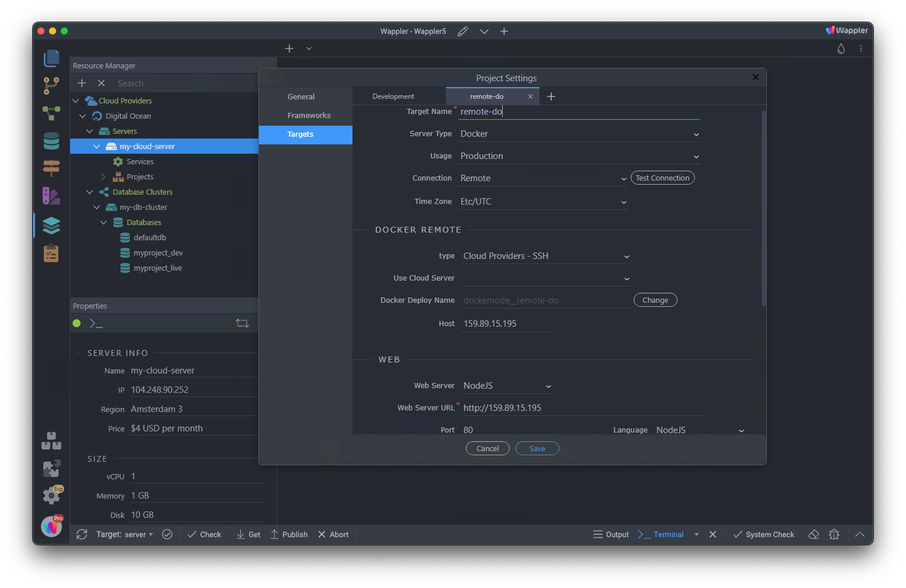Open the Connection dropdown showing Remote
The height and width of the screenshot is (588, 906).
pyautogui.click(x=543, y=179)
